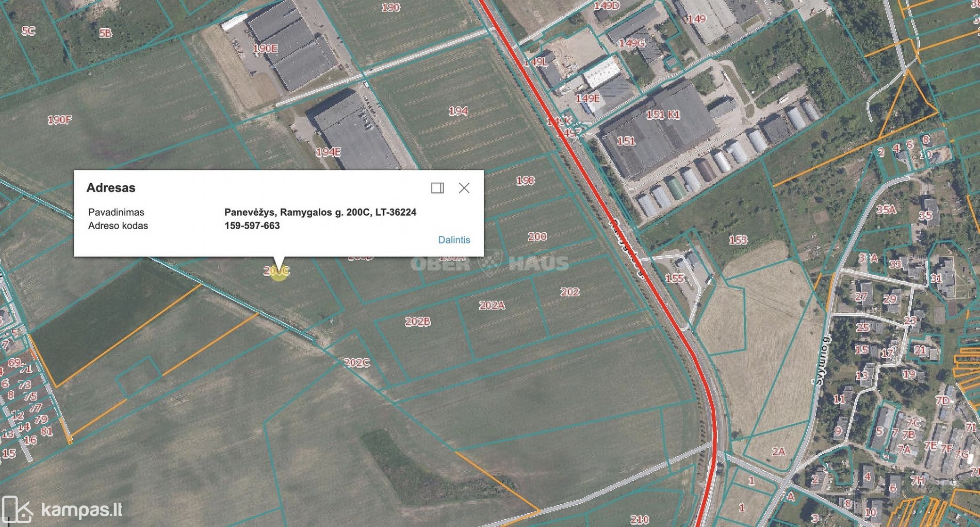This screenshot has height=527, width=980.
Task: Click the parcel numbered 194
Action: tap(458, 111)
